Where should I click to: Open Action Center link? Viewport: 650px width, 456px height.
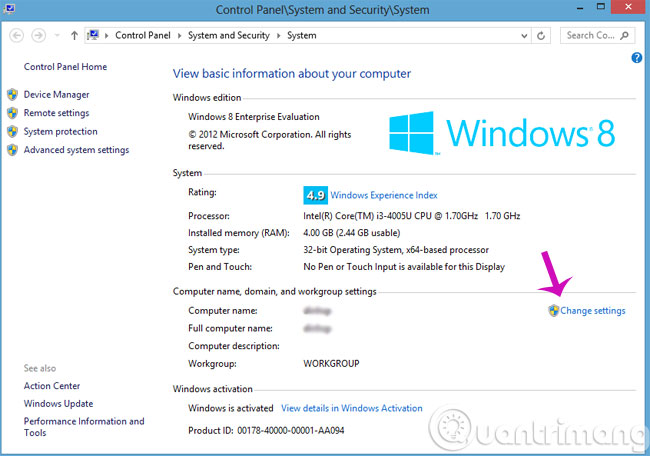coord(52,386)
